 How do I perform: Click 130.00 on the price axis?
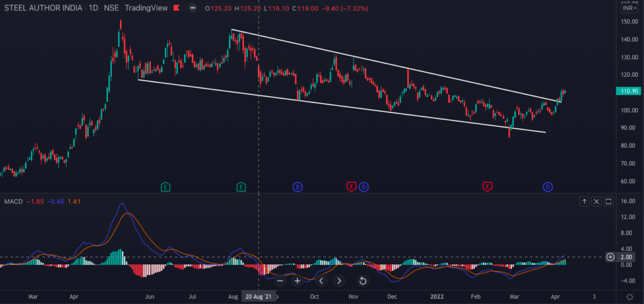(628, 57)
